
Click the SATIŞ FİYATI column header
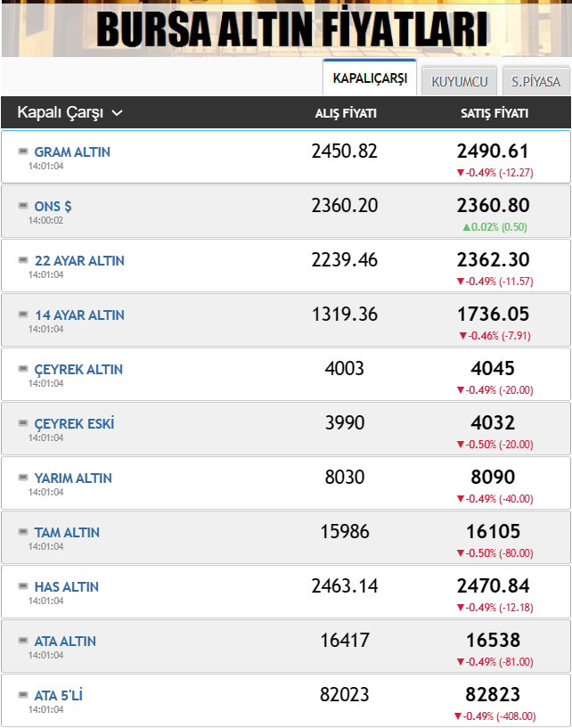(x=494, y=113)
